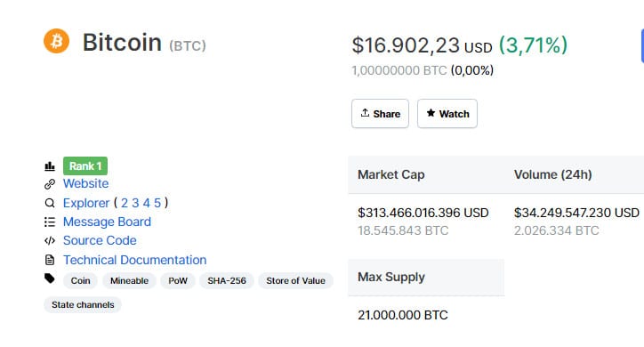This screenshot has width=644, height=347.
Task: Click the chain link icon beside Website
Action: click(50, 184)
